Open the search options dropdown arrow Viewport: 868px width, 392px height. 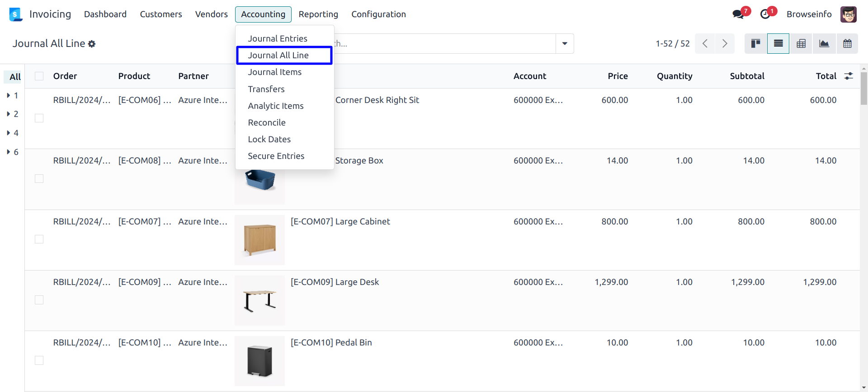click(565, 44)
